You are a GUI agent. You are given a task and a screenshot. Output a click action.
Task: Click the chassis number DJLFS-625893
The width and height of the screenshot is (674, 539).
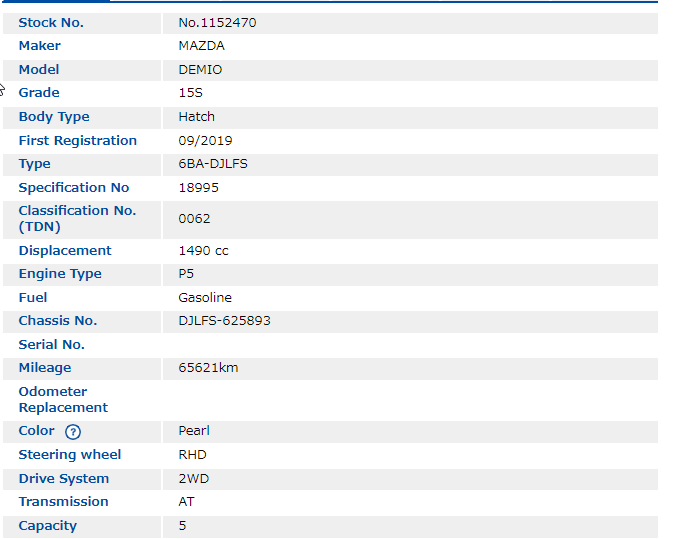click(x=224, y=321)
